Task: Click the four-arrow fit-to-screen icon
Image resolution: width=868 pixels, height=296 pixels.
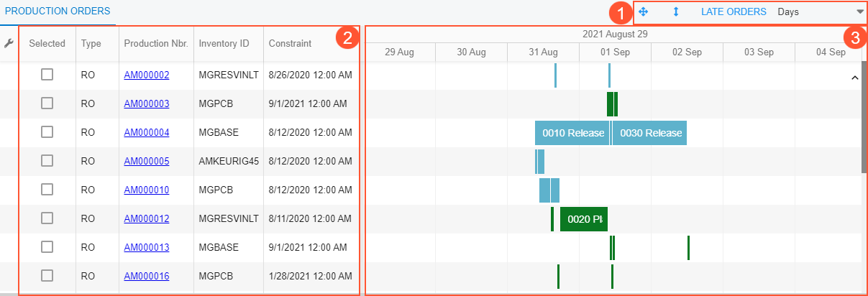Action: pos(644,11)
